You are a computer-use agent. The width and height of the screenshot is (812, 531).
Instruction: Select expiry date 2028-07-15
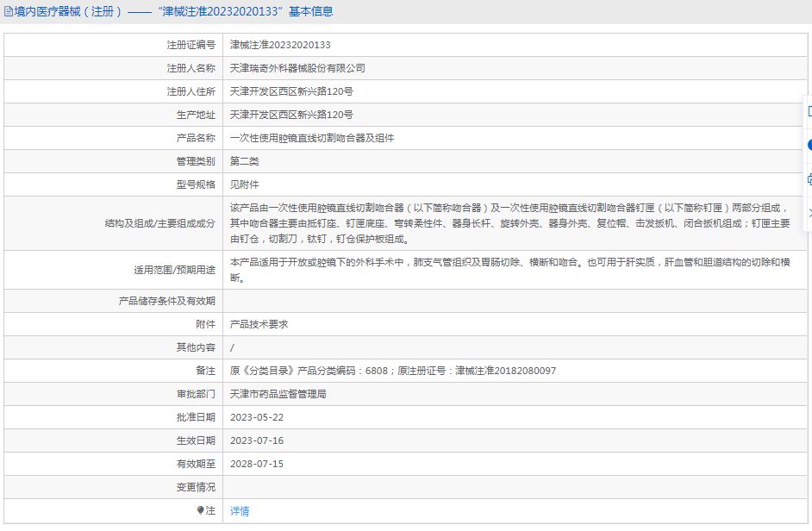pyautogui.click(x=257, y=464)
